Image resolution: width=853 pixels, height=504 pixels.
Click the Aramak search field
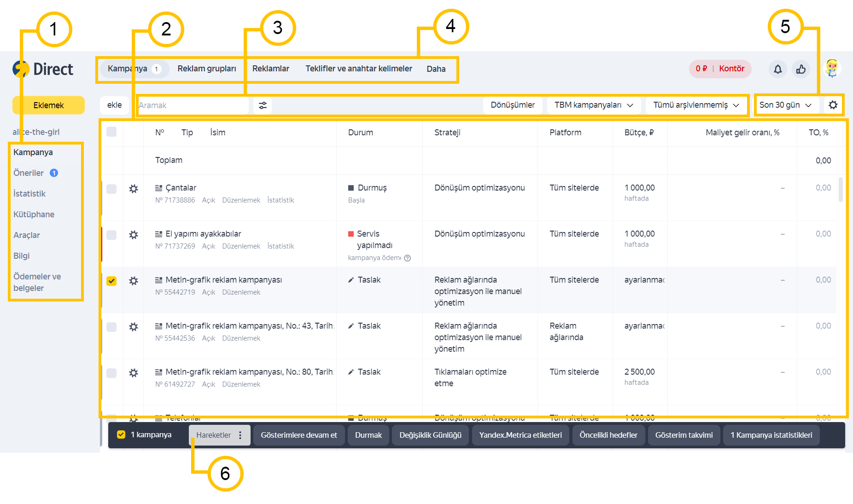193,105
